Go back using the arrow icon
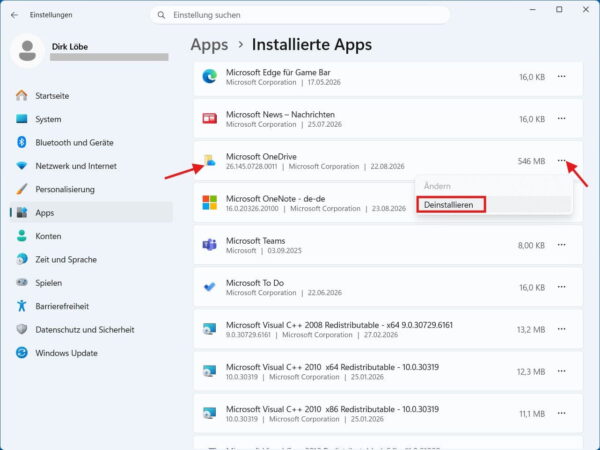The height and width of the screenshot is (450, 600). 15,15
